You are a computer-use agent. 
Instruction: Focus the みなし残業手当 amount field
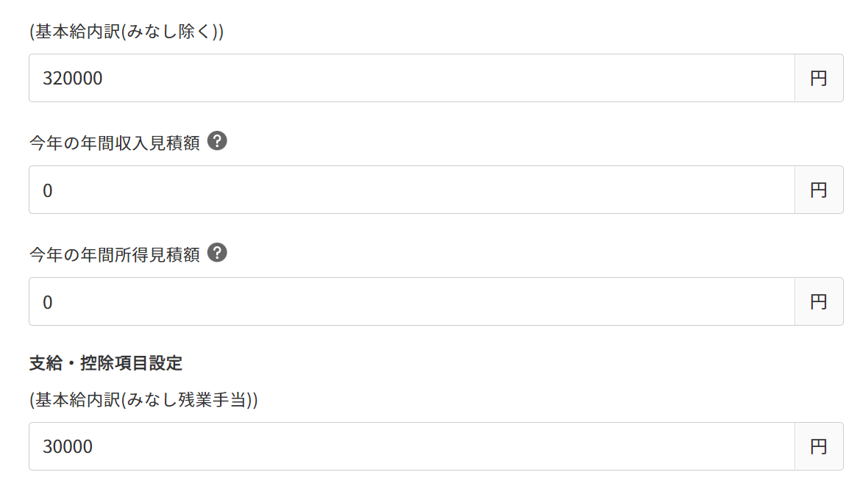pos(412,446)
